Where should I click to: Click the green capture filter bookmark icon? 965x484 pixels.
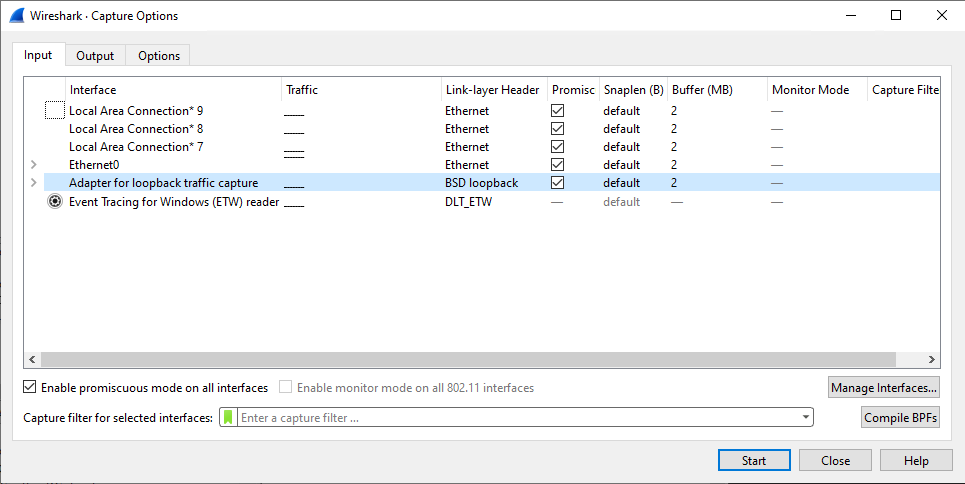pyautogui.click(x=228, y=417)
